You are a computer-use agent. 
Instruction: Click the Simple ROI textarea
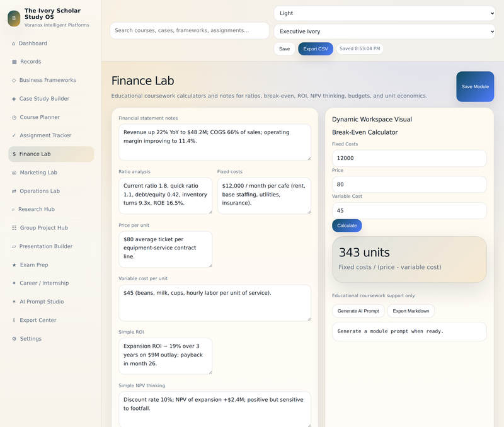(166, 356)
